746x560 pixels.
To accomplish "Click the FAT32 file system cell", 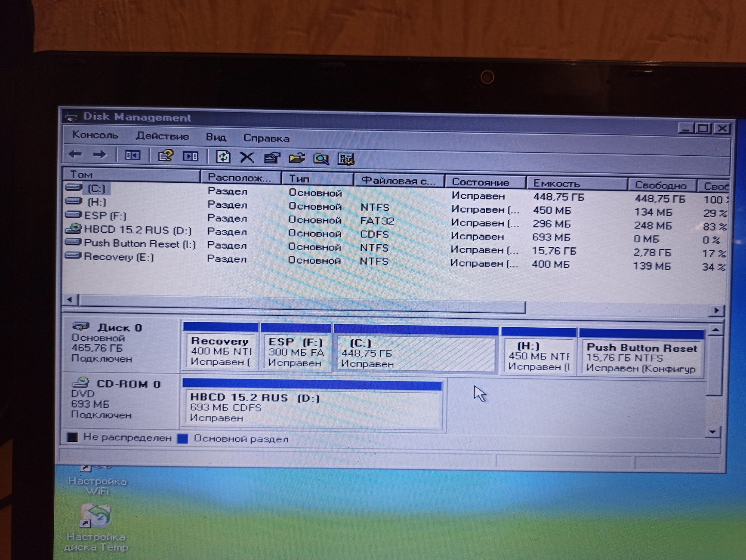I will coord(377,220).
